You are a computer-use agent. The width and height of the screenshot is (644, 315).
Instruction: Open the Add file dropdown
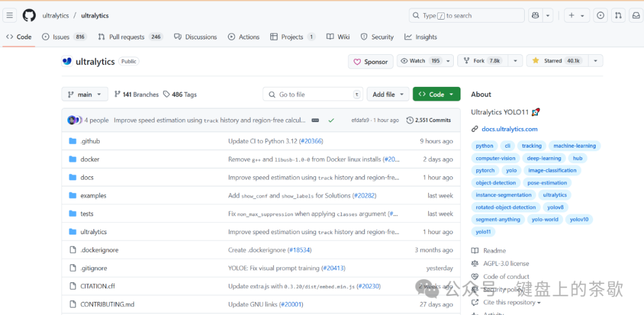coord(388,94)
